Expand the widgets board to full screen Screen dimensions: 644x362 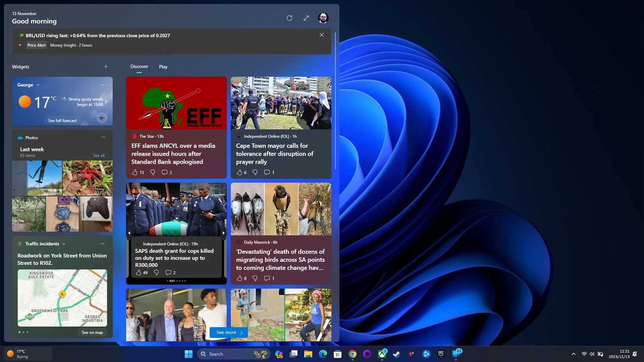coord(306,18)
